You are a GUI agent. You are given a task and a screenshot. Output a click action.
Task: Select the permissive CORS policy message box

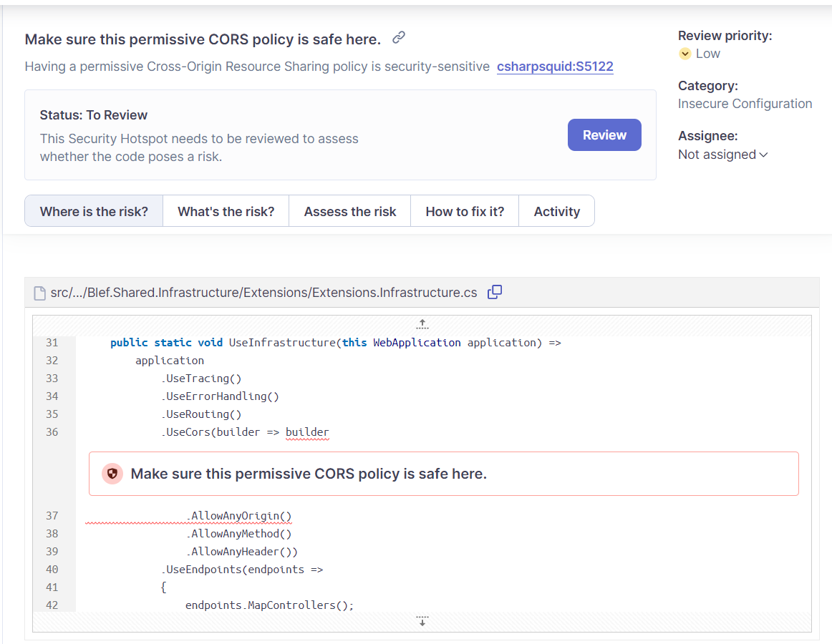pyautogui.click(x=444, y=474)
